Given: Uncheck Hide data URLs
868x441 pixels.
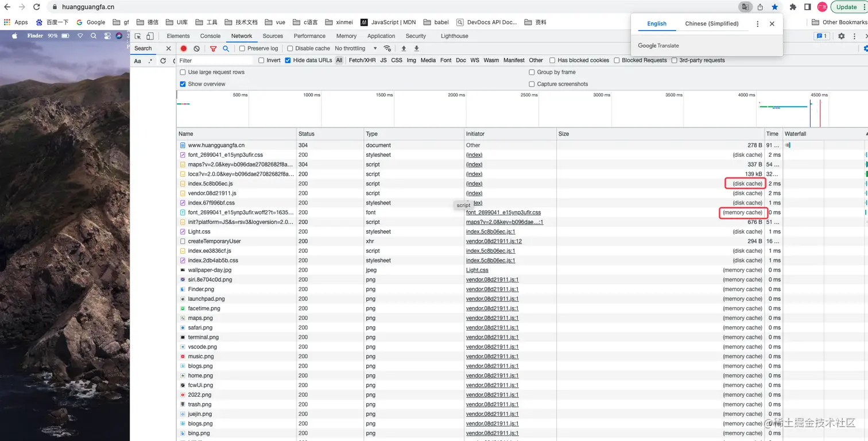Looking at the screenshot, I should click(x=288, y=60).
